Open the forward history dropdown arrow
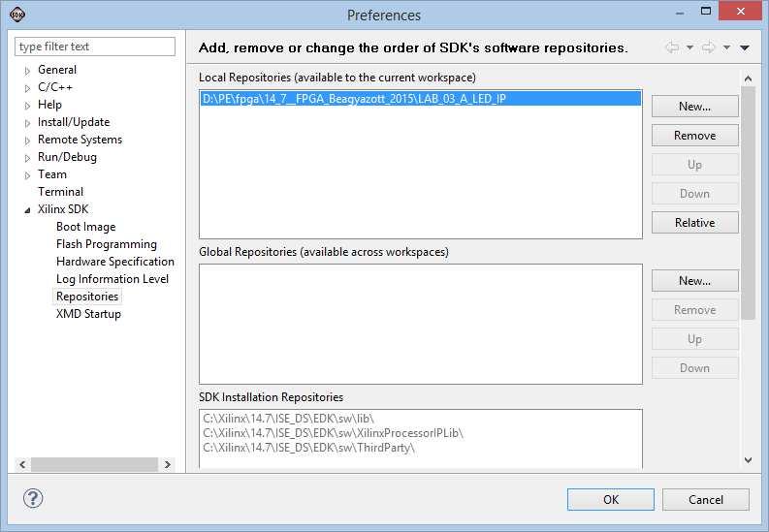 point(726,47)
